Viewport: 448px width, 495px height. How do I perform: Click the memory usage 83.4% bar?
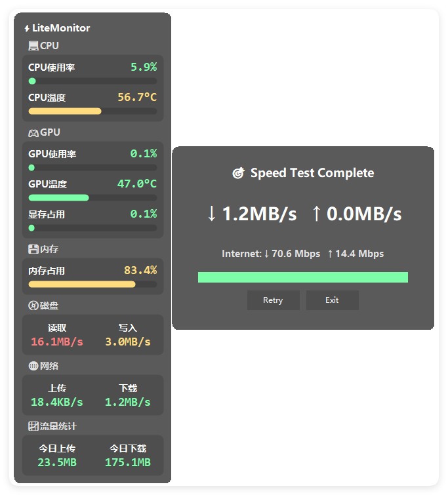[92, 285]
